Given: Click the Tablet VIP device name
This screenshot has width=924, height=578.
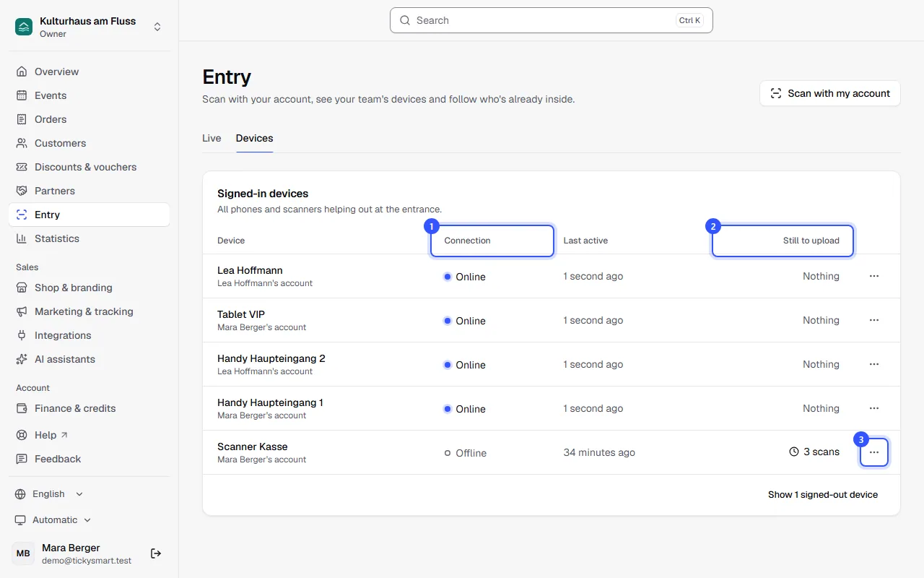Looking at the screenshot, I should pos(241,314).
